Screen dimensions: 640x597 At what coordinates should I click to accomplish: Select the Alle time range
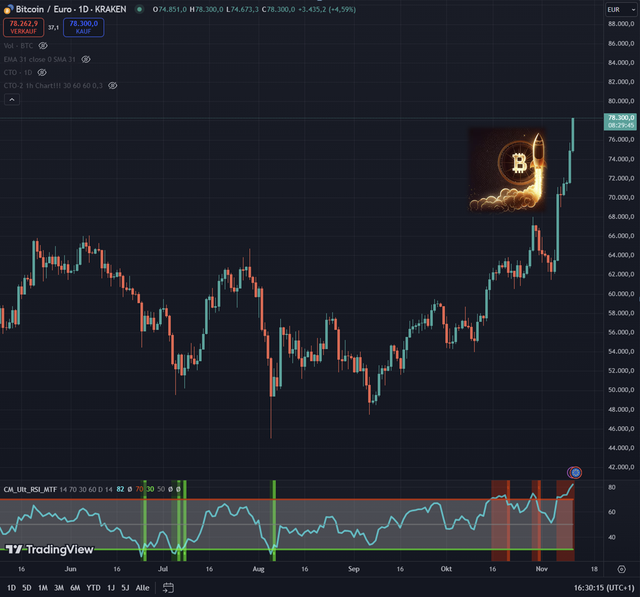tap(142, 588)
